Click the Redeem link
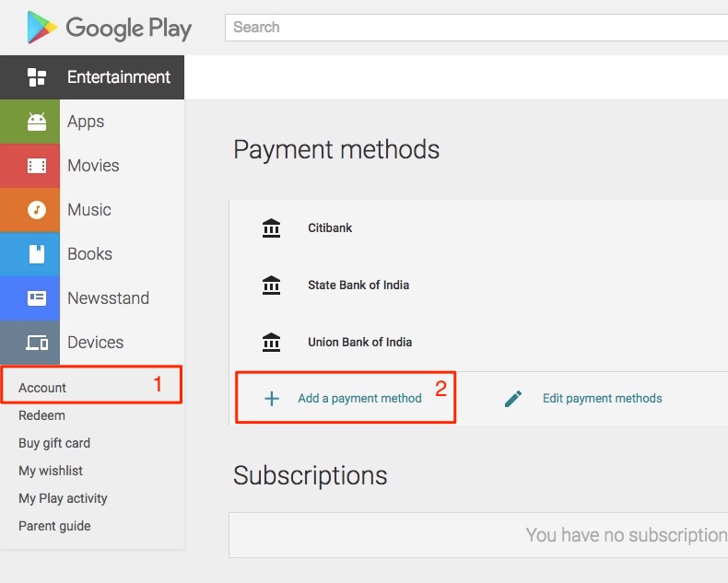The height and width of the screenshot is (583, 728). tap(41, 415)
